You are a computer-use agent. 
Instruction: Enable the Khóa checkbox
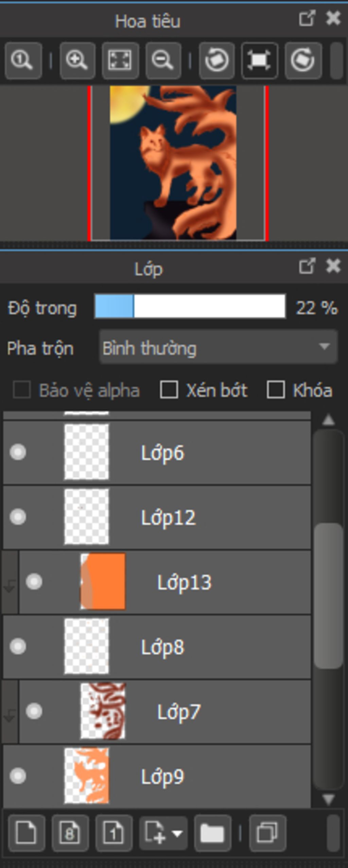tap(276, 390)
